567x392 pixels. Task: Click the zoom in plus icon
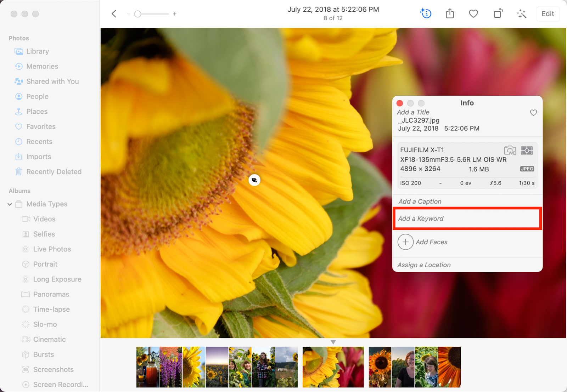click(x=175, y=14)
